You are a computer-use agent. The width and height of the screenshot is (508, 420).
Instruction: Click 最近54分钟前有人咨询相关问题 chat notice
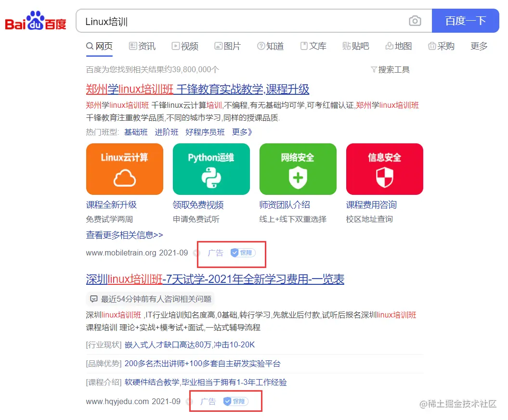pyautogui.click(x=151, y=299)
